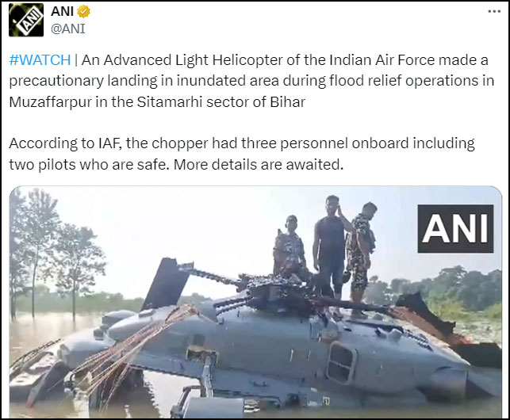Open the #WATCH hashtag link
The width and height of the screenshot is (510, 420).
pyautogui.click(x=40, y=60)
